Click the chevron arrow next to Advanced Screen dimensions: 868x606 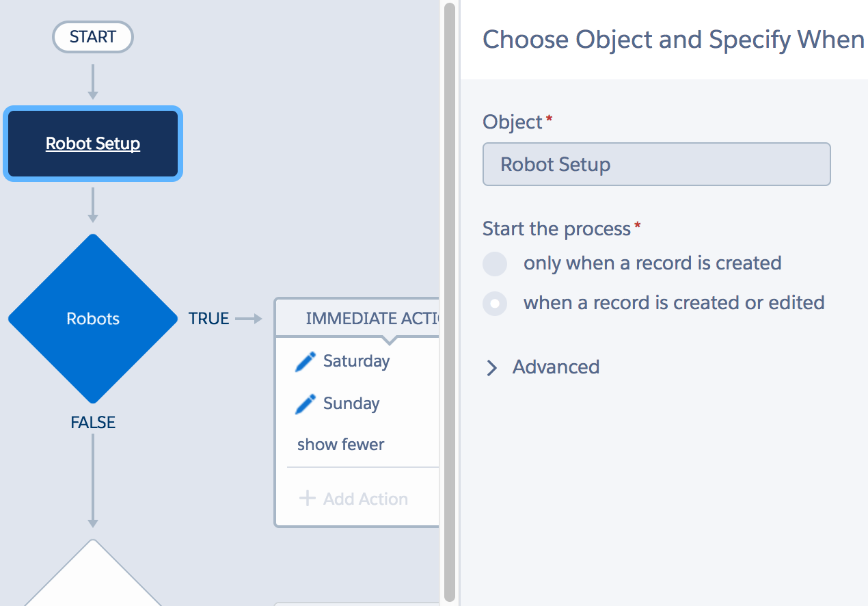491,368
